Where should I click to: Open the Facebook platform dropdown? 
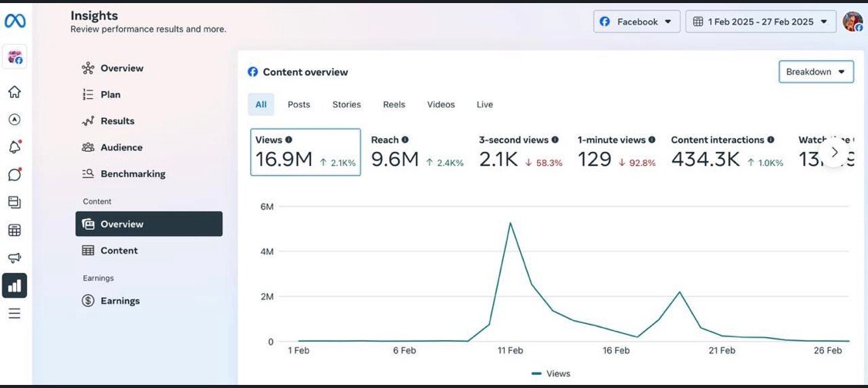pyautogui.click(x=637, y=22)
